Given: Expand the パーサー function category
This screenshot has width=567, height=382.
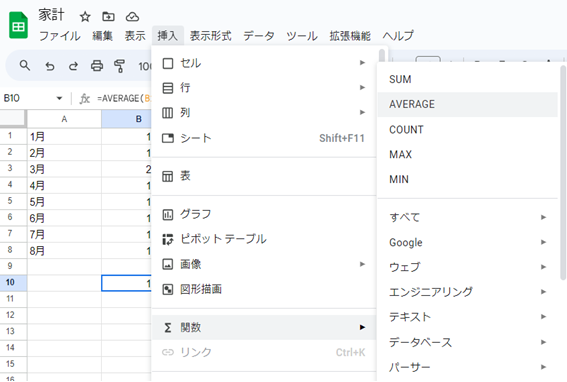Looking at the screenshot, I should [468, 367].
